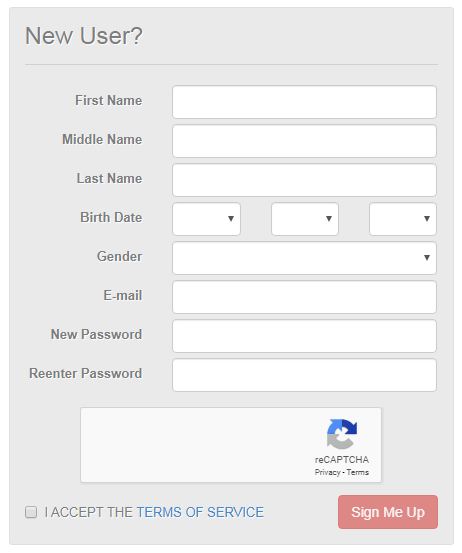Click the Sign Me Up button

(x=388, y=512)
